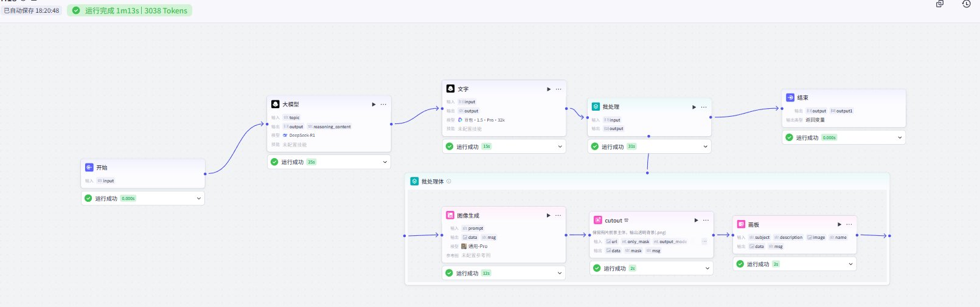Click the 图像生成 node icon
The image size is (980, 307).
450,215
